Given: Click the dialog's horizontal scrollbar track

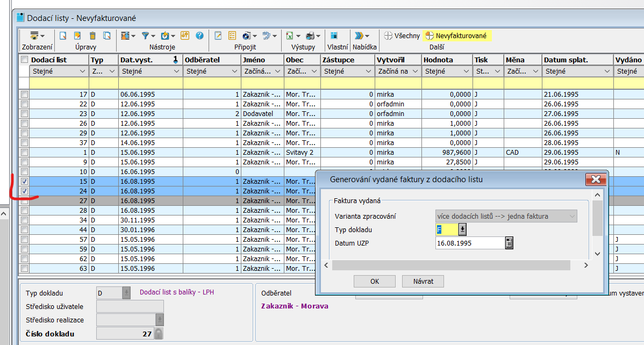Looking at the screenshot, I should 450,265.
